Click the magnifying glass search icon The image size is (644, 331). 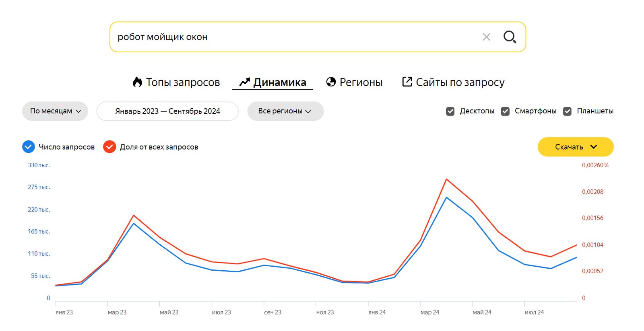(510, 37)
